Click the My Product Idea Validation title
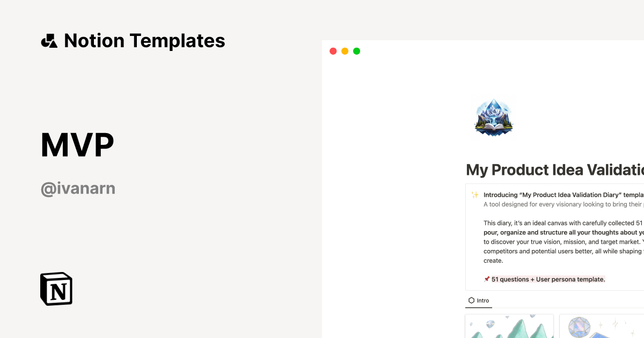644x338 pixels. click(553, 170)
